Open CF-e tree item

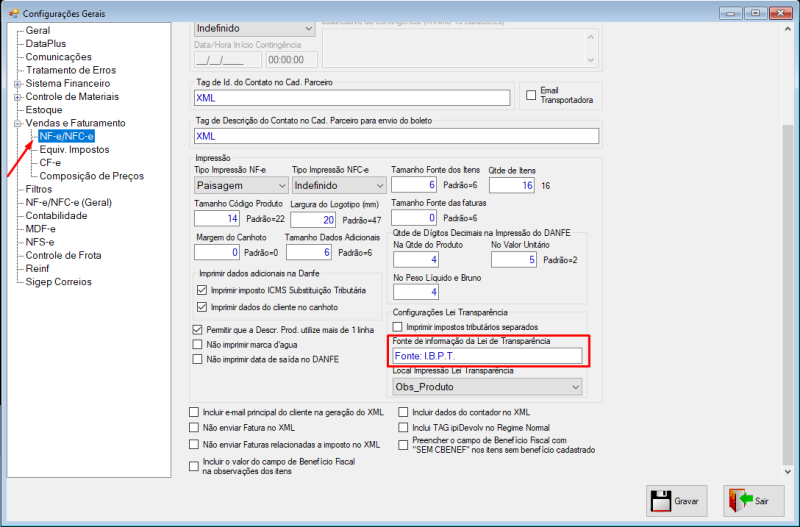[50, 163]
